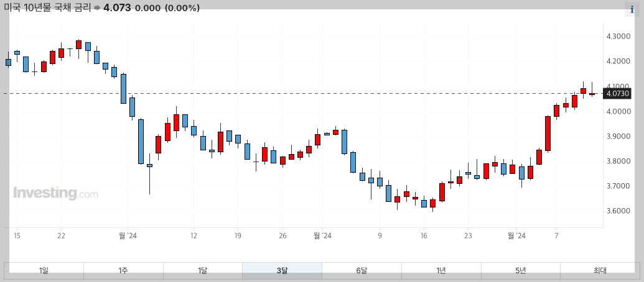Select the 3달 range tab

282,271
